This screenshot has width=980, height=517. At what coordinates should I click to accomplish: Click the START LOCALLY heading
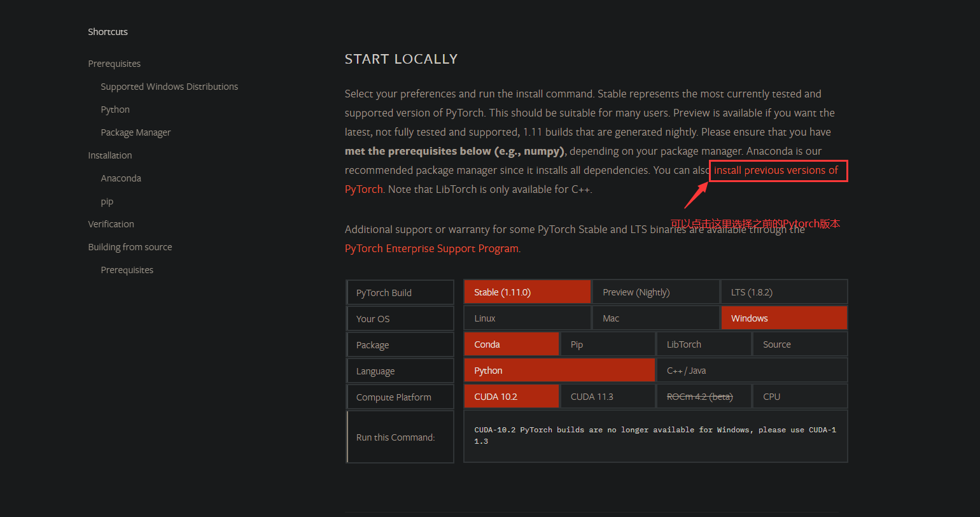[x=401, y=59]
